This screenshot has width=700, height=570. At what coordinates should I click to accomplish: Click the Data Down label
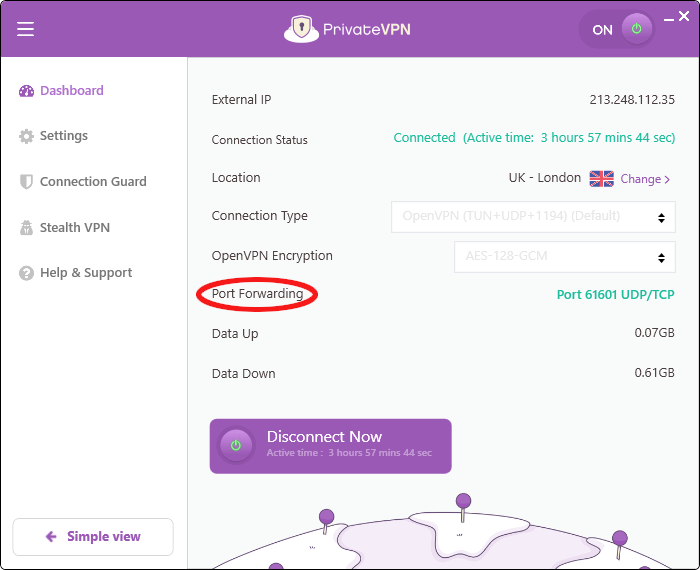pyautogui.click(x=244, y=374)
